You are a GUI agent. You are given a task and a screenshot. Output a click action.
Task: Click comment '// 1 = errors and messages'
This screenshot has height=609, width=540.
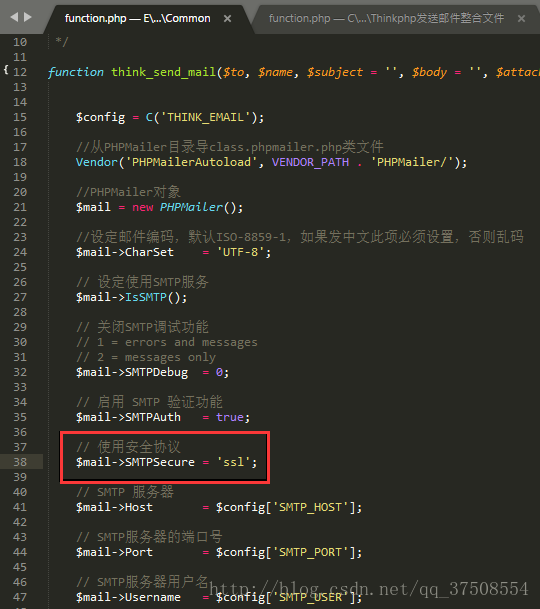click(x=167, y=342)
